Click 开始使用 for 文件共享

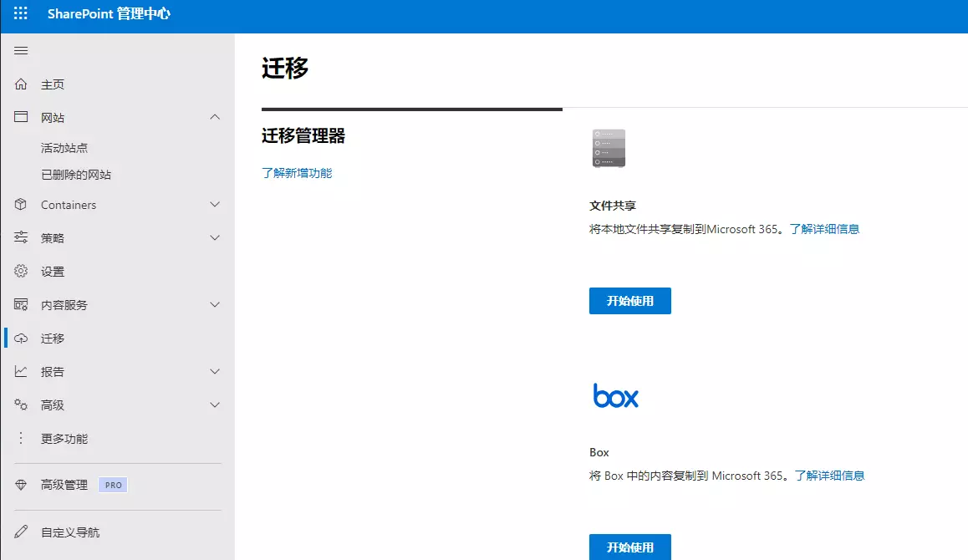tap(629, 301)
